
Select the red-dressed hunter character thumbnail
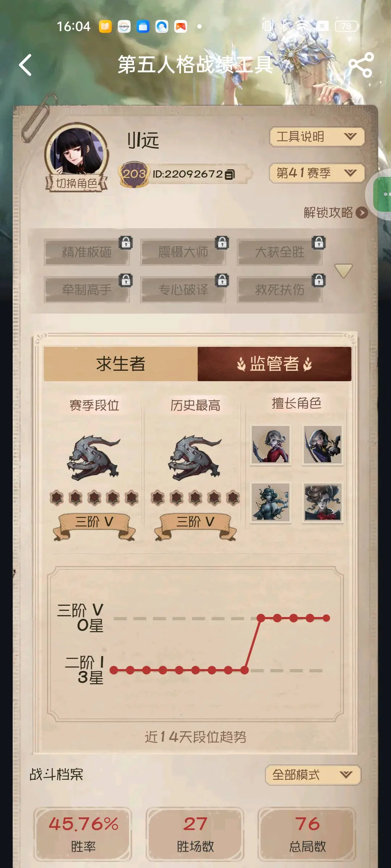[270, 445]
